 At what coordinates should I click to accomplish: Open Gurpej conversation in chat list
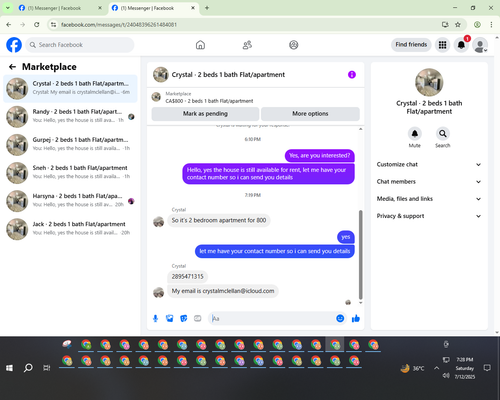[x=70, y=145]
